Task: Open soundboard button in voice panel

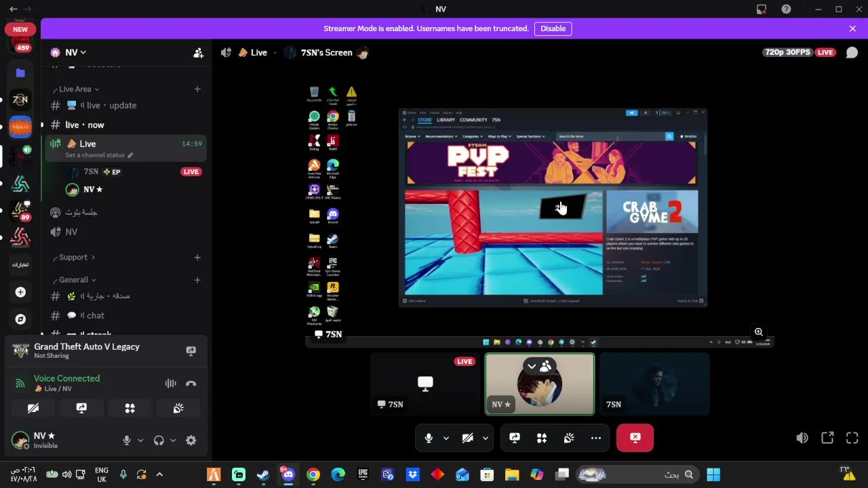Action: tap(178, 408)
